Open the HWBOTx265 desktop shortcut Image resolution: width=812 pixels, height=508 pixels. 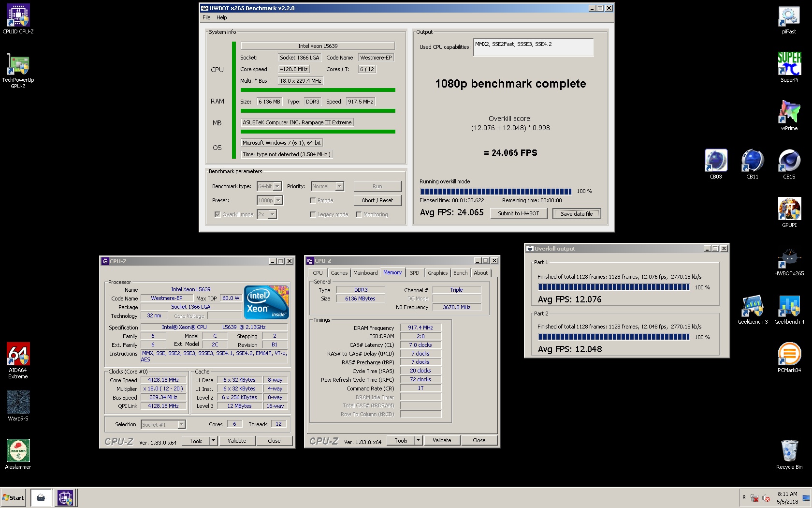point(789,262)
